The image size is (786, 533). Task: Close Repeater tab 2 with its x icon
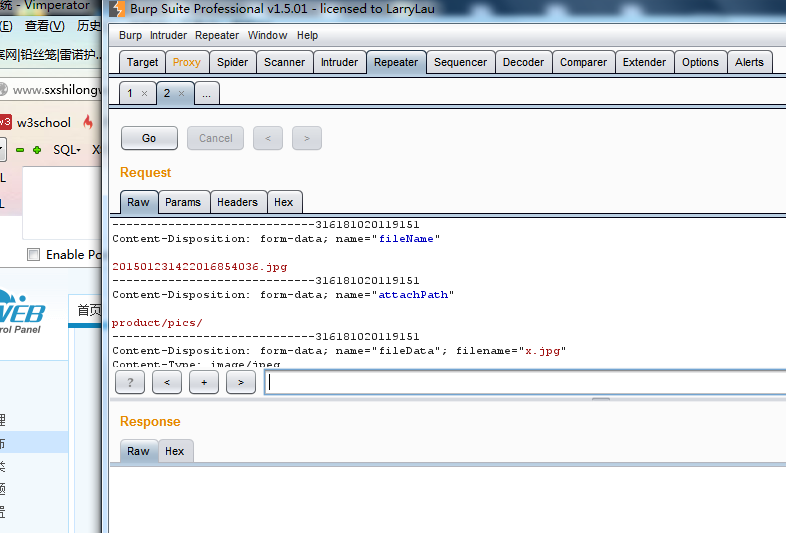click(x=181, y=93)
